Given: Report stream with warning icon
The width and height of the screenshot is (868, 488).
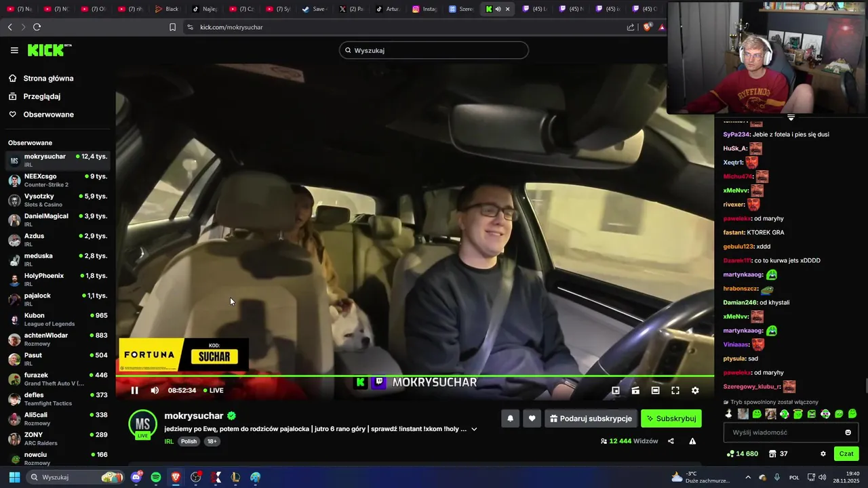Looking at the screenshot, I should [x=692, y=441].
